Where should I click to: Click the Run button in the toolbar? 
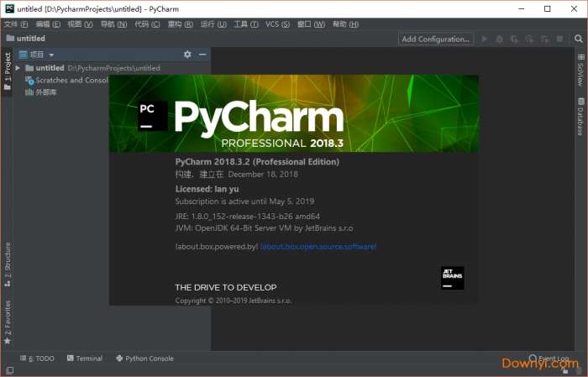484,39
